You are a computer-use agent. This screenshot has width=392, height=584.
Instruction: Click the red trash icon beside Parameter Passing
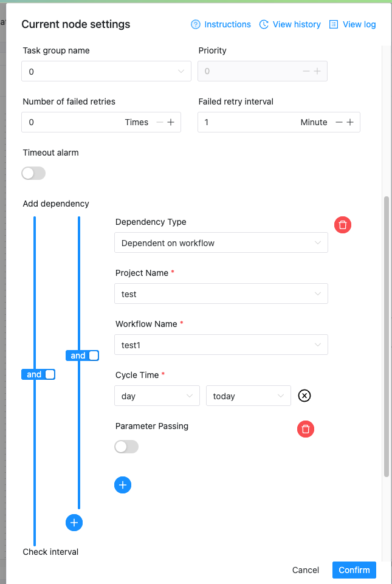pyautogui.click(x=306, y=429)
